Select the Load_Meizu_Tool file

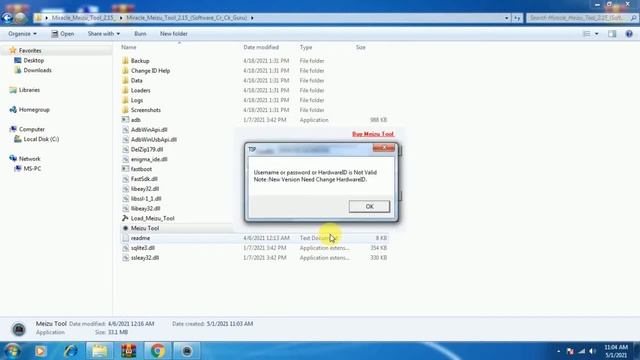152,218
